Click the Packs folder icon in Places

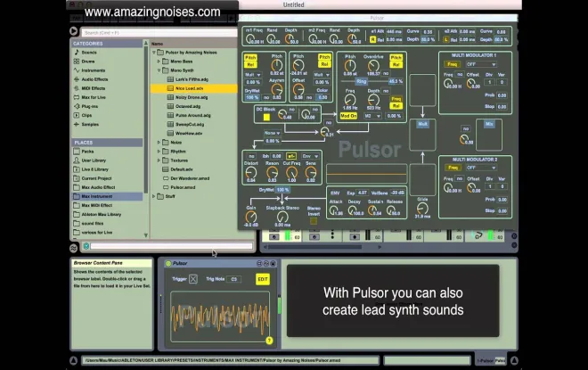pyautogui.click(x=77, y=152)
